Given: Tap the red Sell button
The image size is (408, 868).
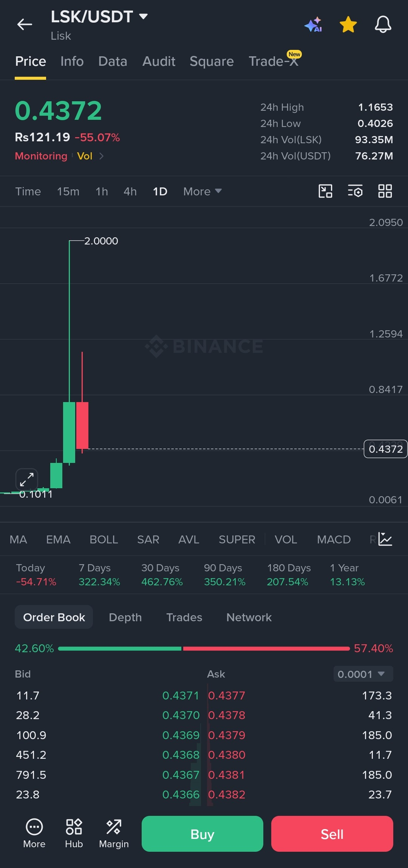Looking at the screenshot, I should click(x=332, y=834).
